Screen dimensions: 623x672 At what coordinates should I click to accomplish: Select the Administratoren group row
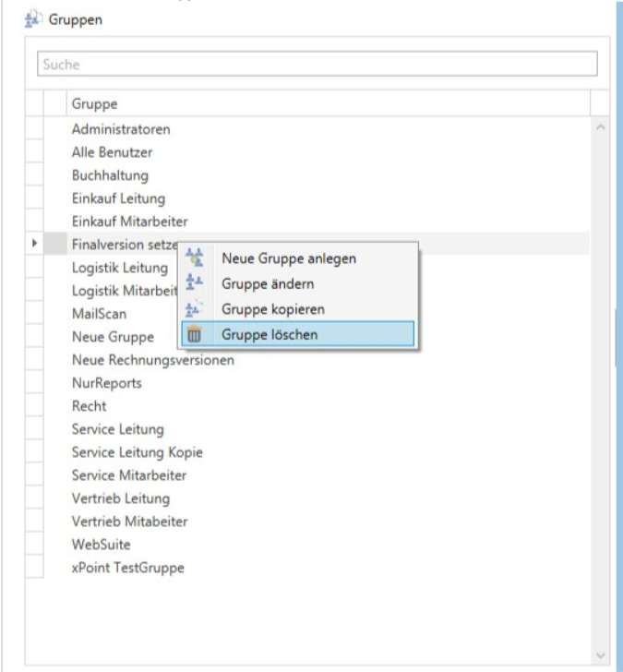(121, 129)
